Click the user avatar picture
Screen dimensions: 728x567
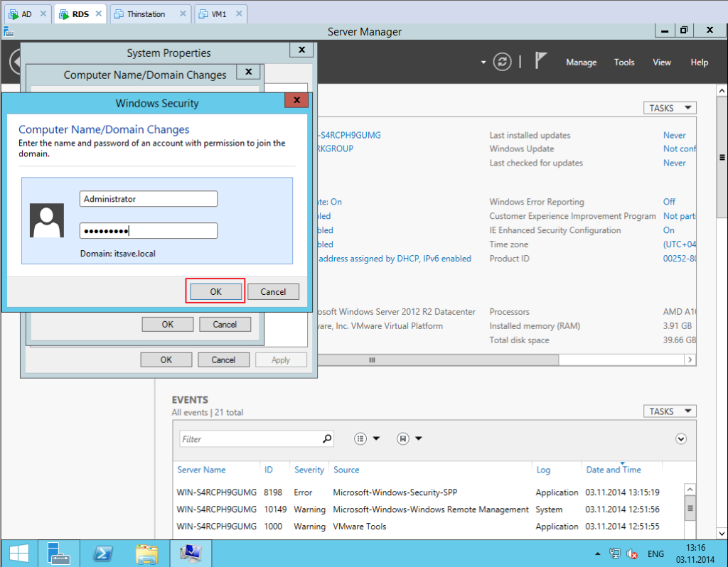47,220
